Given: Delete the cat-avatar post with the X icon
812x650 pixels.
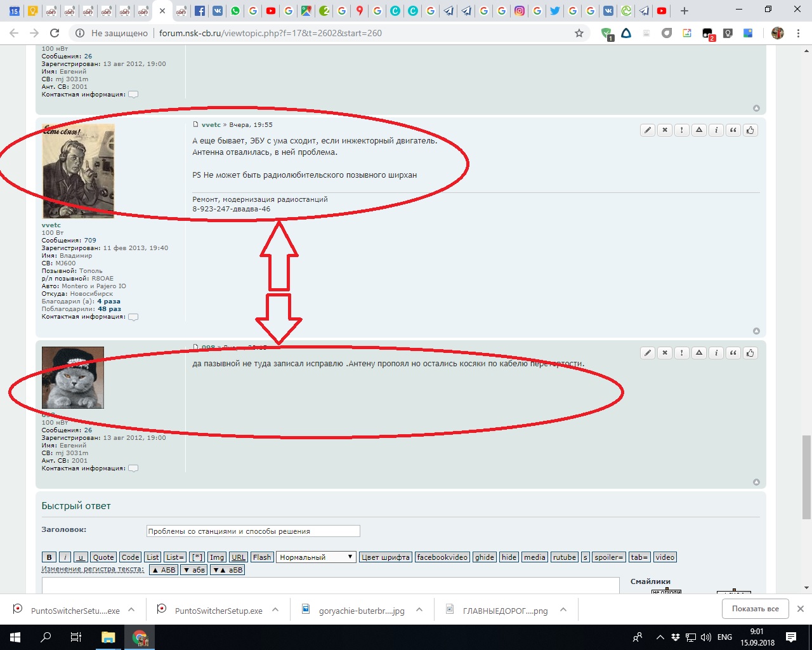Looking at the screenshot, I should click(665, 353).
